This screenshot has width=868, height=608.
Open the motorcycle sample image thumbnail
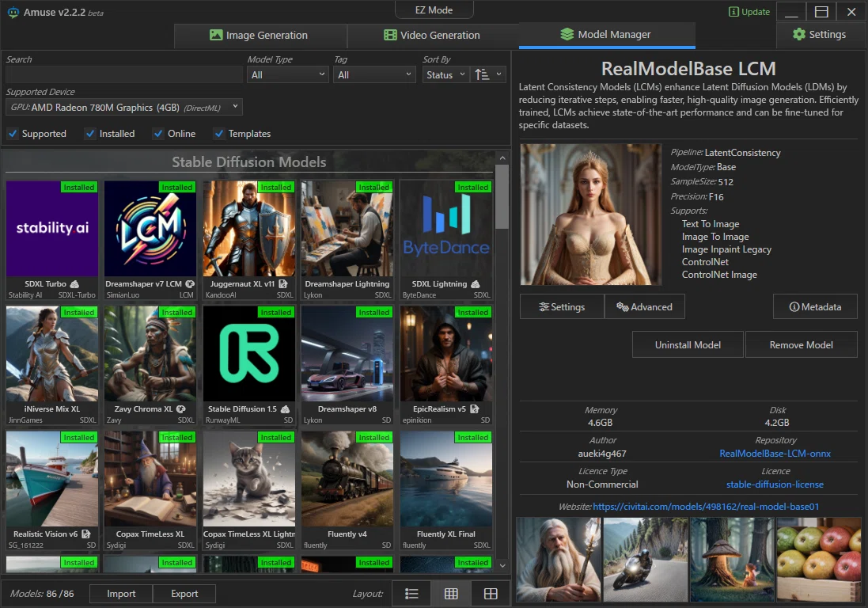[x=646, y=559]
